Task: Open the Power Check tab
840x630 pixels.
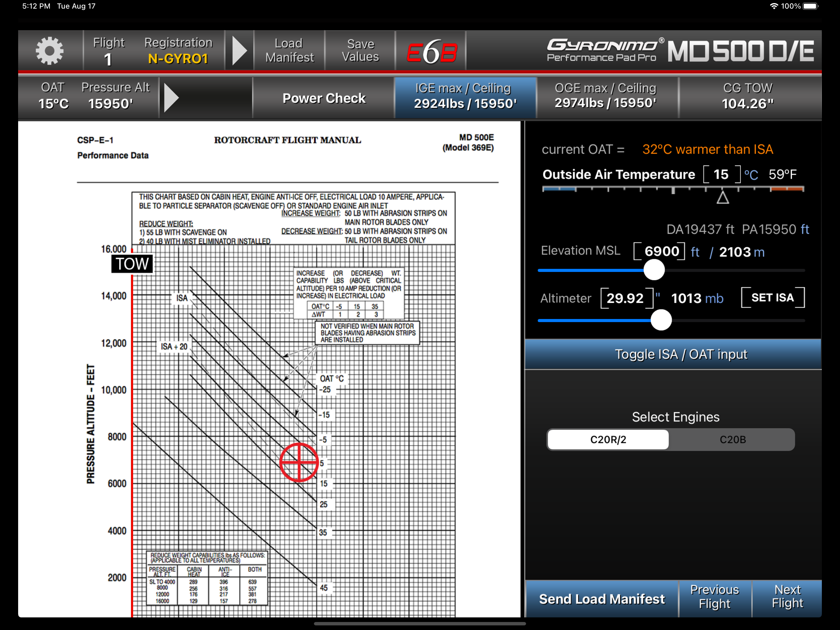Action: (x=323, y=98)
